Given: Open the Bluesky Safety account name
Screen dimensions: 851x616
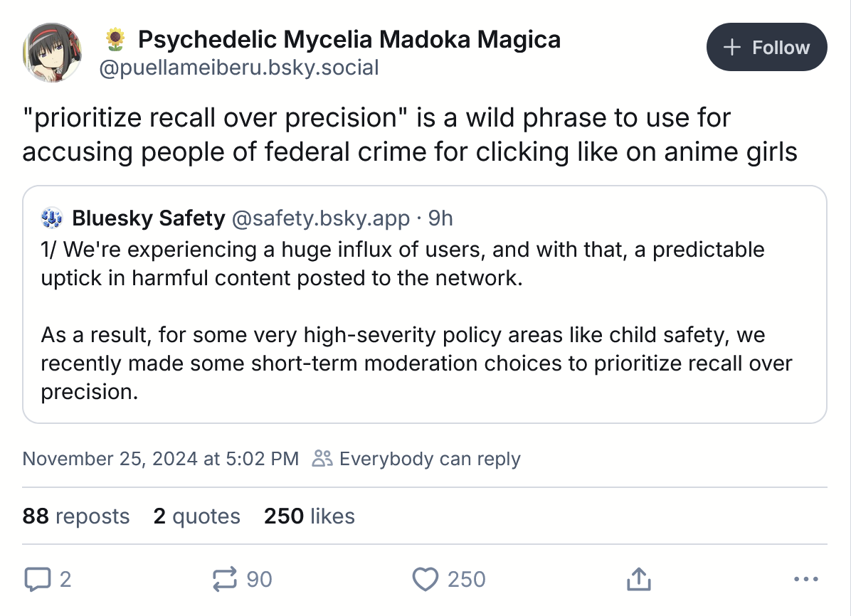Looking at the screenshot, I should (x=148, y=218).
